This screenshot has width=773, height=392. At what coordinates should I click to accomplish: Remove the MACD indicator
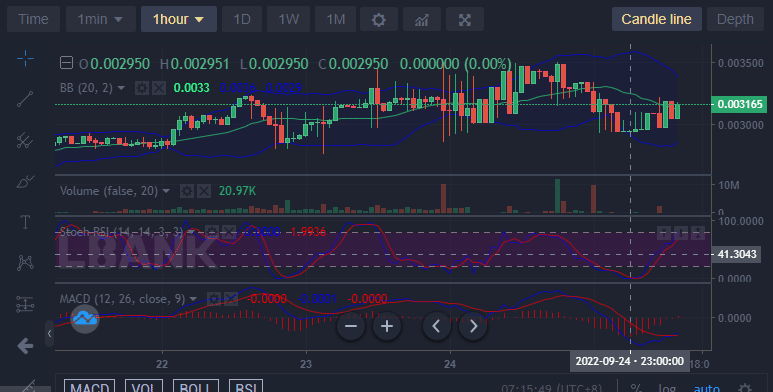[x=231, y=299]
